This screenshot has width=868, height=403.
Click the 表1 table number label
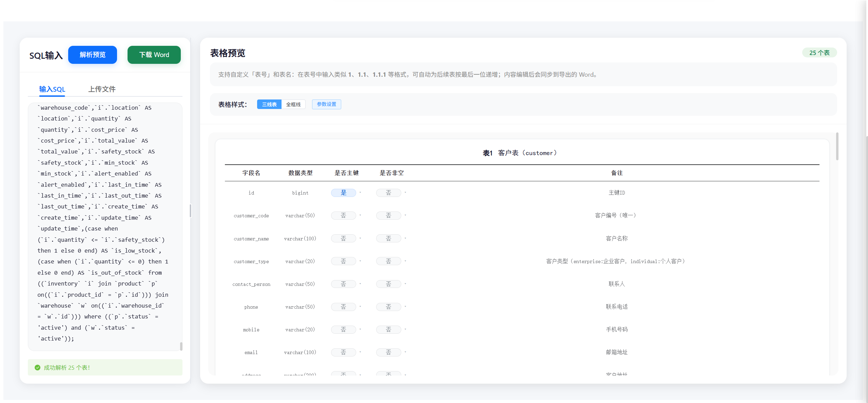pos(487,153)
